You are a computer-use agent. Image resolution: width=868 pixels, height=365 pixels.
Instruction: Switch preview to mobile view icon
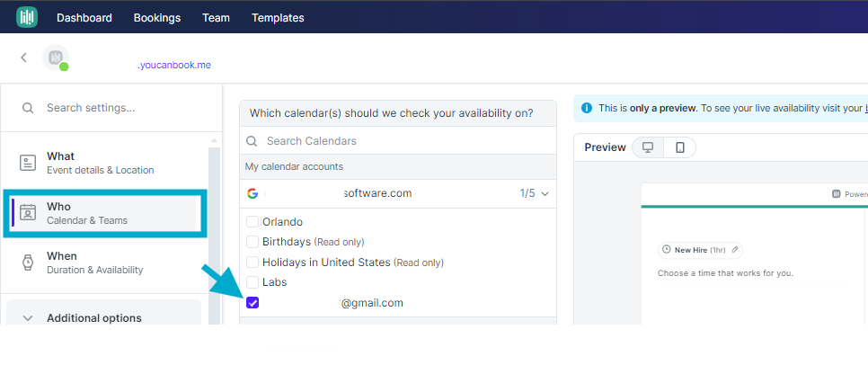pyautogui.click(x=680, y=147)
